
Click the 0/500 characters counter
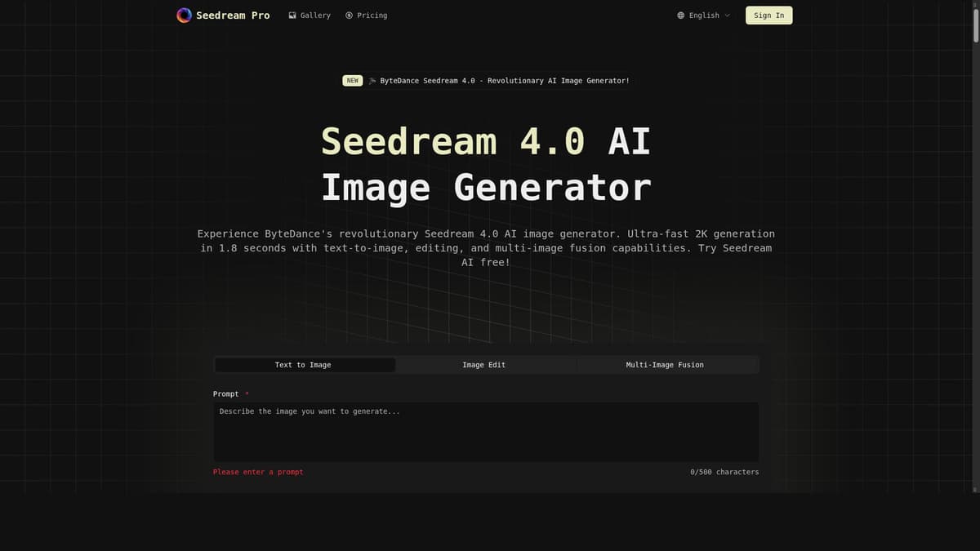click(724, 472)
